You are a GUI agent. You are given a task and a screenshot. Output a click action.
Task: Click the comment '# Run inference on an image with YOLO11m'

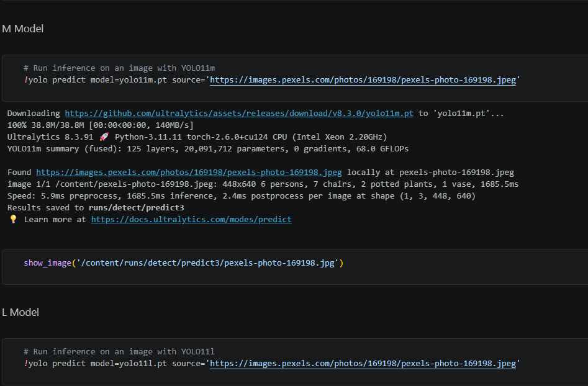[x=119, y=68]
